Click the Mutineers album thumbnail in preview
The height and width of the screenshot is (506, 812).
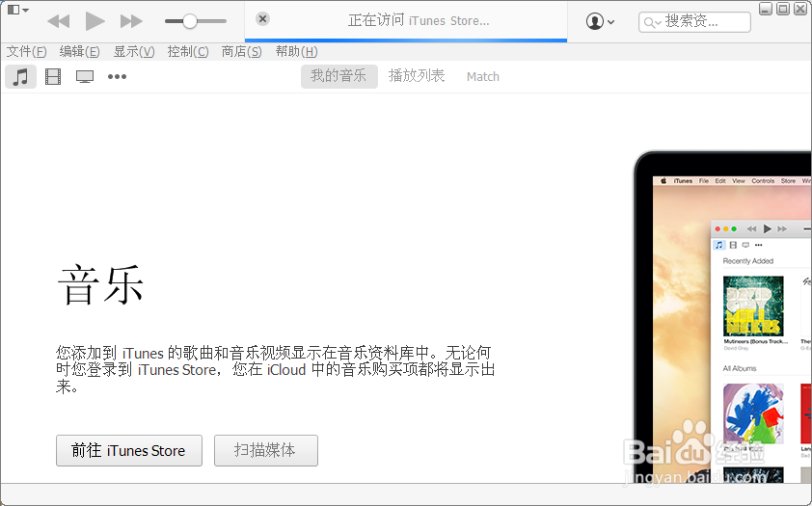point(753,306)
